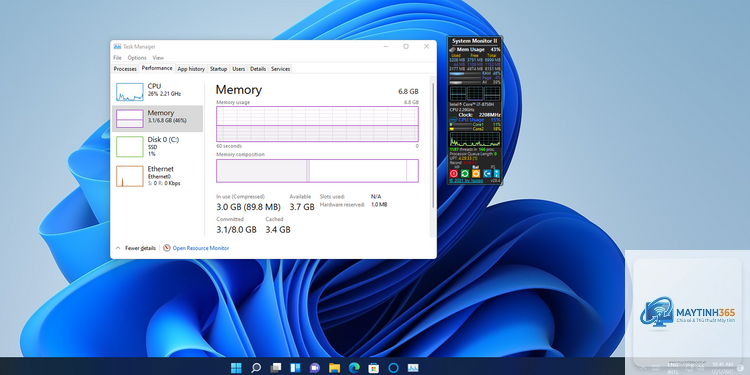The image size is (750, 375).
Task: Click the Core1 usage bar in System Monitor
Action: click(461, 124)
